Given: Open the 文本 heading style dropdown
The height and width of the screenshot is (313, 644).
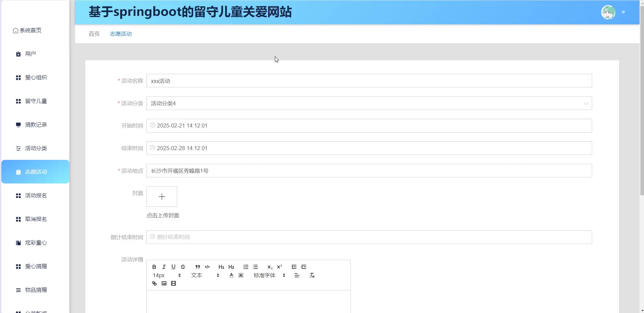Looking at the screenshot, I should pyautogui.click(x=205, y=275).
